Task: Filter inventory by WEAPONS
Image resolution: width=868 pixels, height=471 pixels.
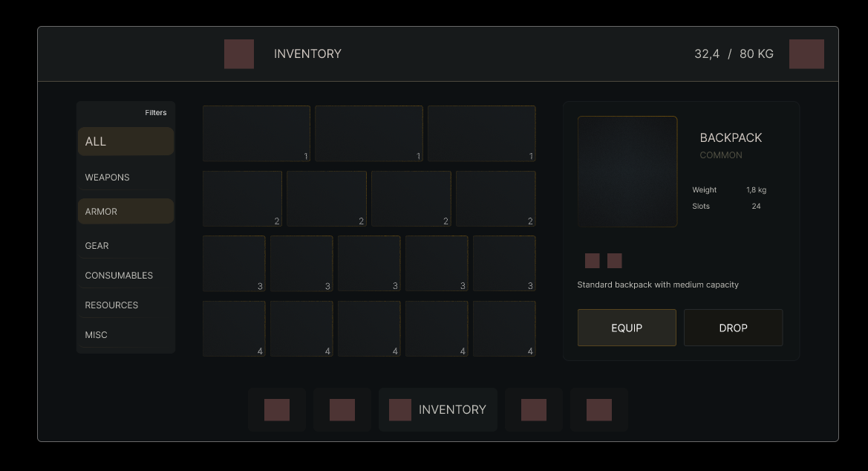Action: [125, 178]
